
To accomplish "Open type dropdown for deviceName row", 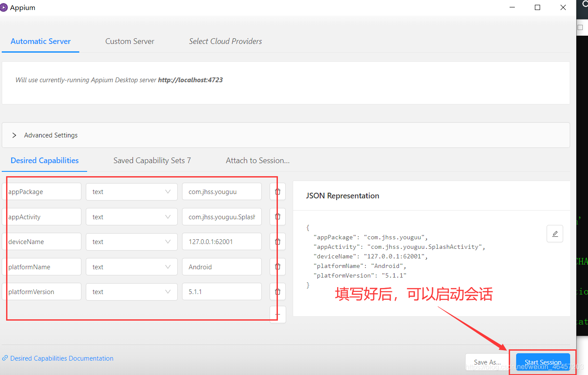I will [132, 241].
